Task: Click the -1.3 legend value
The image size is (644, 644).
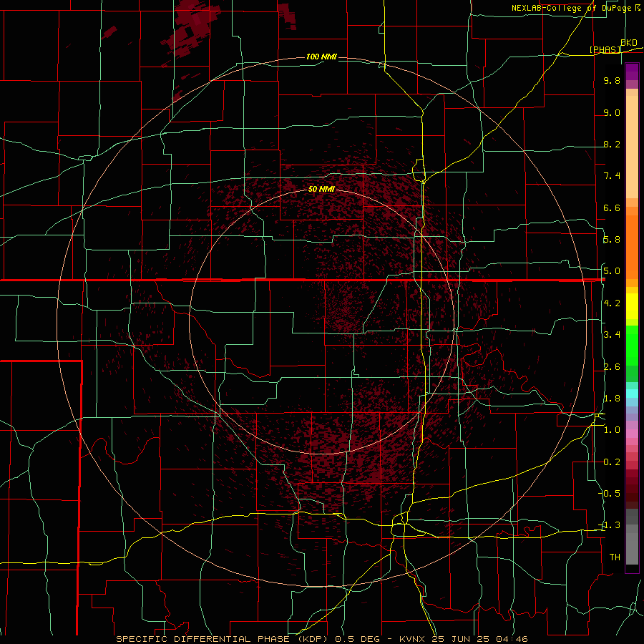Action: pyautogui.click(x=610, y=525)
